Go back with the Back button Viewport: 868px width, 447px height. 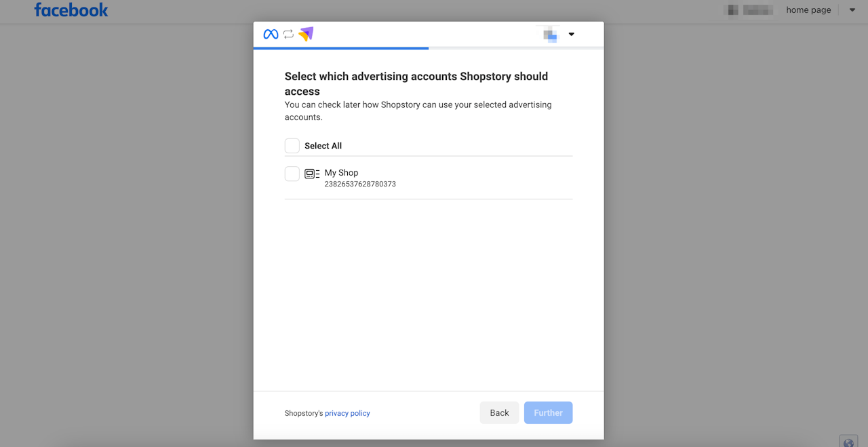pyautogui.click(x=499, y=413)
